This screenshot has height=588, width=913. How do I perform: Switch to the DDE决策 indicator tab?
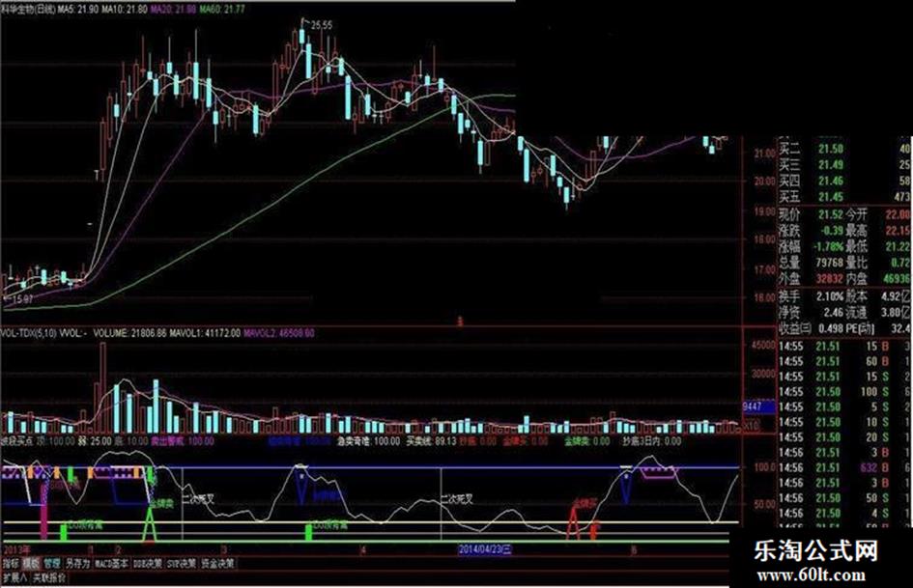tap(147, 564)
